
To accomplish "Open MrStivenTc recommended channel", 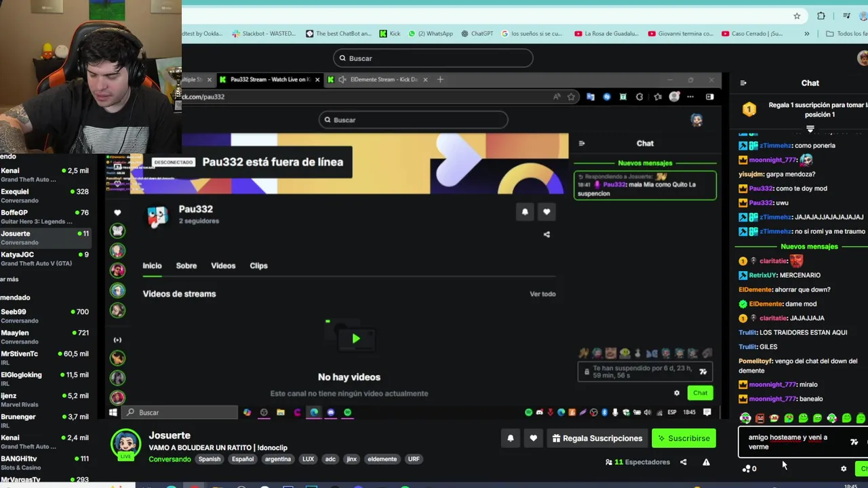I will point(44,357).
